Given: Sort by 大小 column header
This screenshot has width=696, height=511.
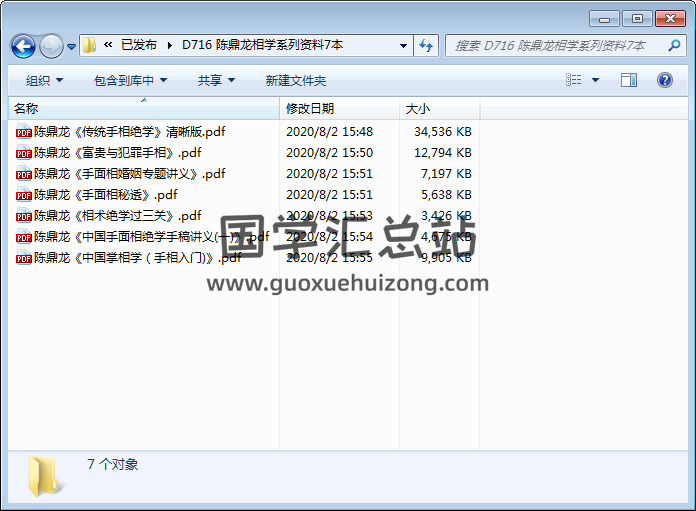Looking at the screenshot, I should [439, 108].
